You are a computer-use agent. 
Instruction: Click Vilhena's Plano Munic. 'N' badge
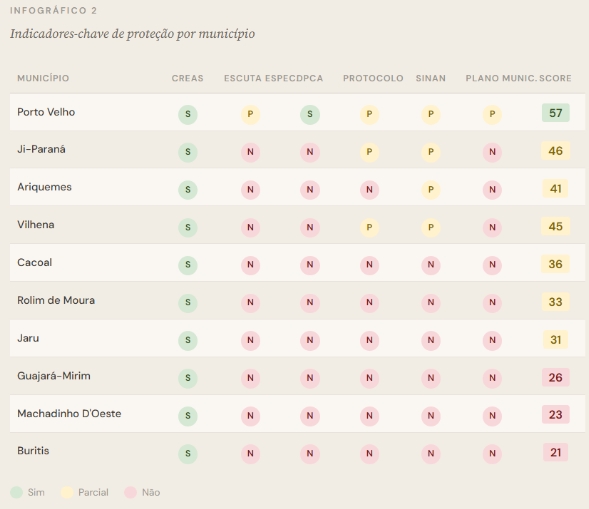[492, 227]
